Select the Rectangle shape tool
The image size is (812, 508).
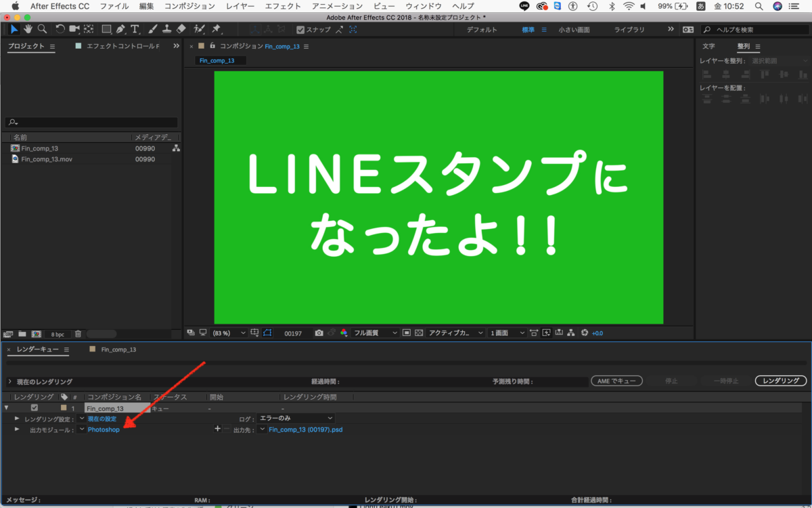(x=107, y=29)
